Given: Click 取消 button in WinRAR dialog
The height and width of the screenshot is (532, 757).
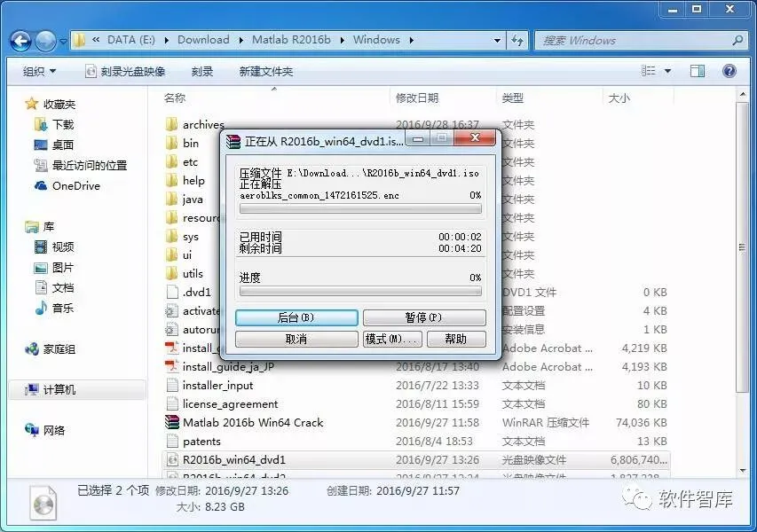Looking at the screenshot, I should pos(296,339).
